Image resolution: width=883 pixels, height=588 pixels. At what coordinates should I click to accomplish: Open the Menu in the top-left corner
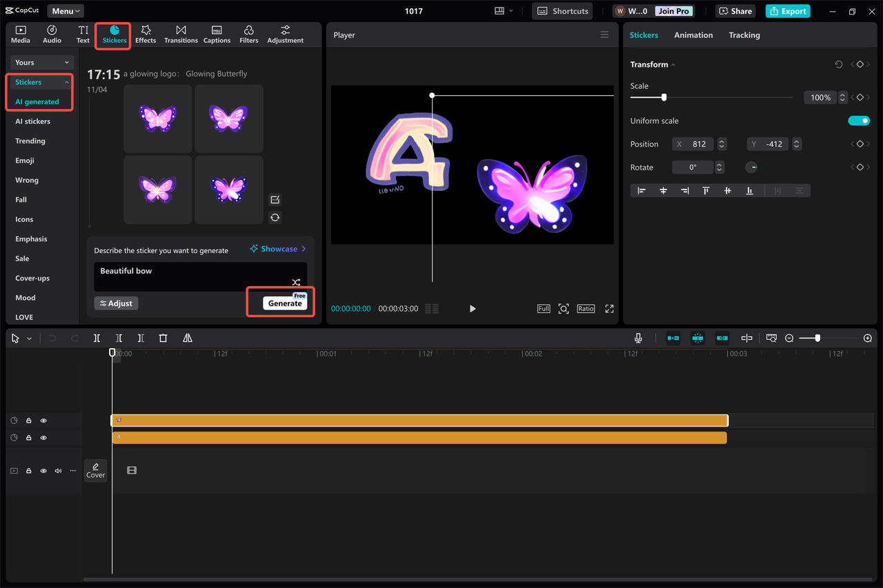pyautogui.click(x=65, y=10)
